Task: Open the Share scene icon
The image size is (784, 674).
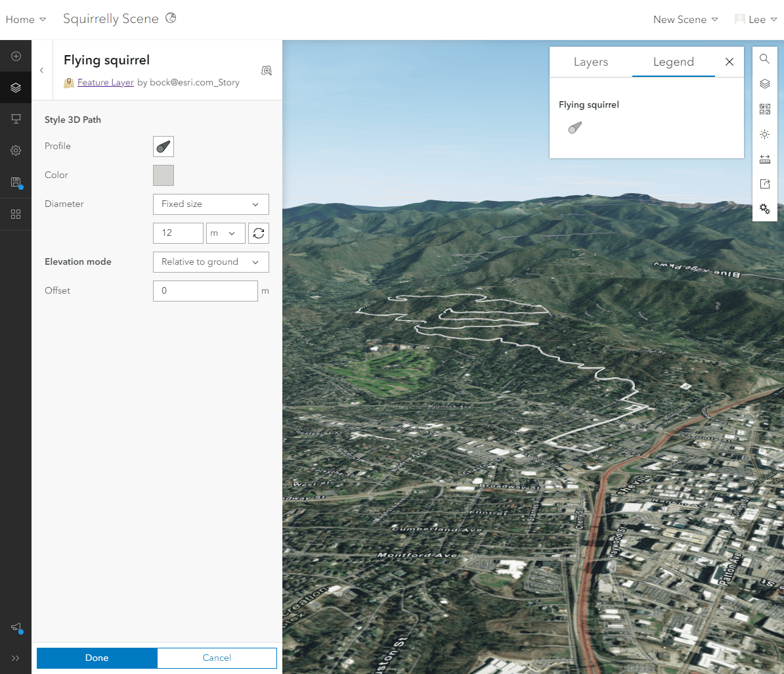Action: 764,183
